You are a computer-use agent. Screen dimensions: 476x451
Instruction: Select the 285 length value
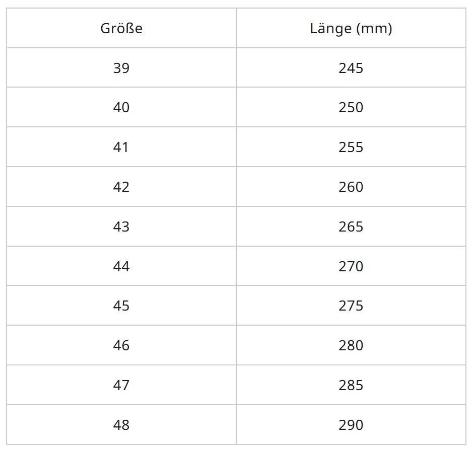(x=351, y=386)
